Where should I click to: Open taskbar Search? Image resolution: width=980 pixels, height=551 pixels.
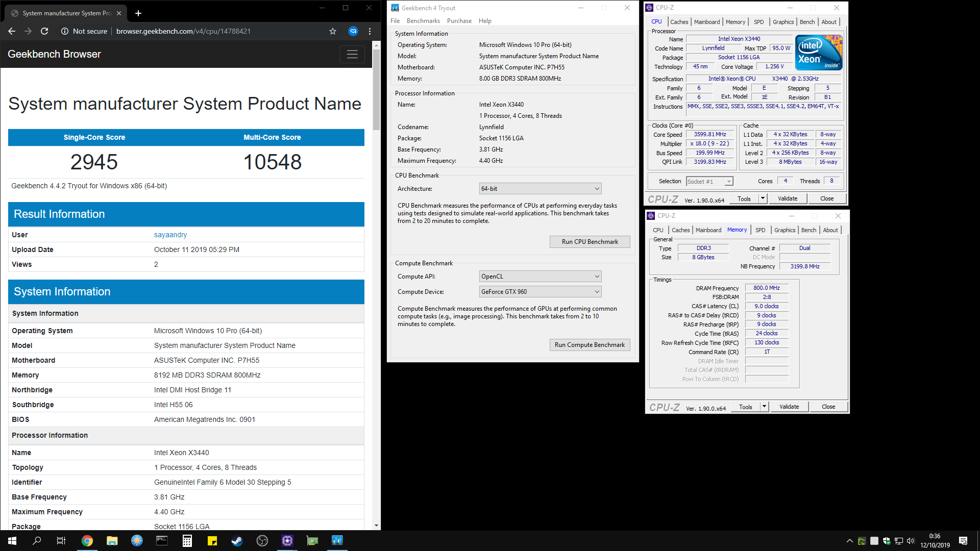(x=37, y=541)
